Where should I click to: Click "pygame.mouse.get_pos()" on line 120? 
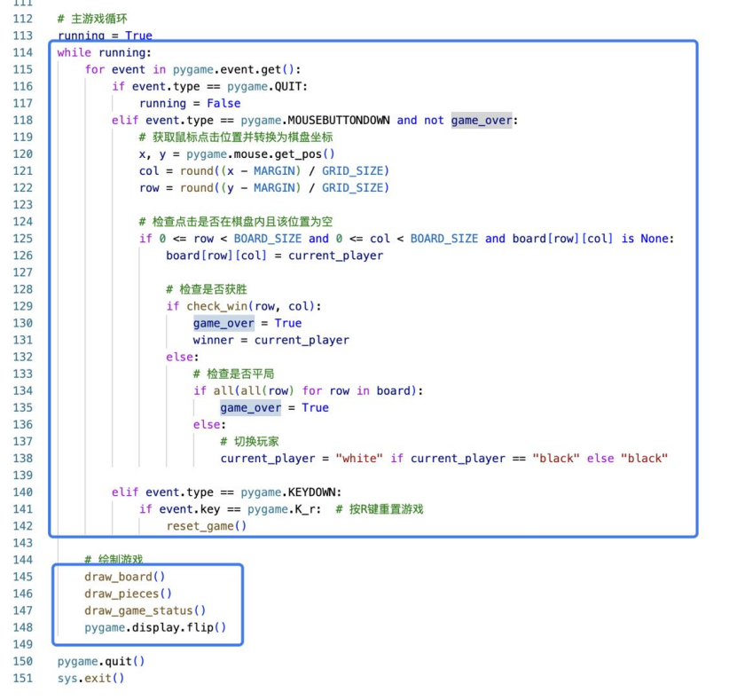tap(261, 154)
